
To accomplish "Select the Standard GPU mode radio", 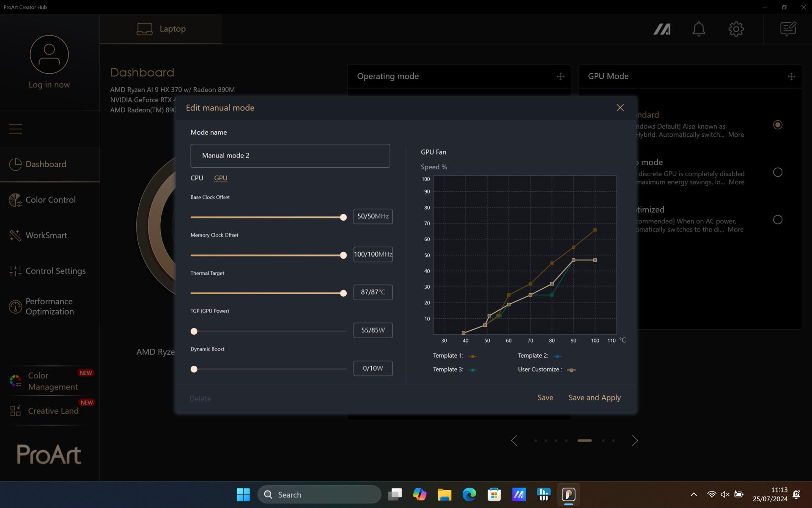I will pos(777,125).
